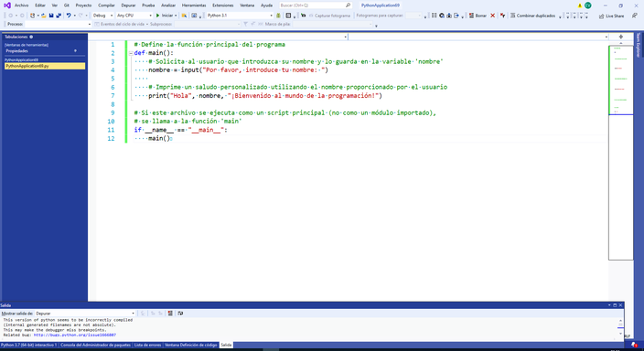
Task: Open the Mostrar salida de Depurar dropdown
Action: coord(84,314)
